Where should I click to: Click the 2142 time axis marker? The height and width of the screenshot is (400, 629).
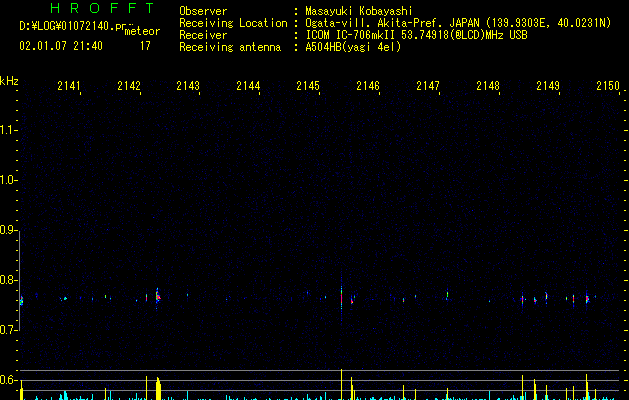pyautogui.click(x=129, y=86)
